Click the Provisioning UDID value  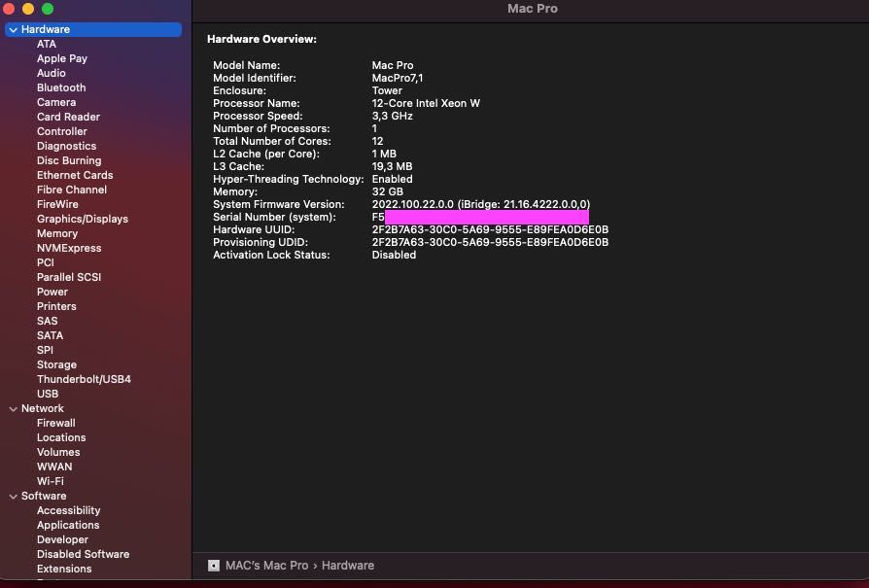[x=491, y=243]
